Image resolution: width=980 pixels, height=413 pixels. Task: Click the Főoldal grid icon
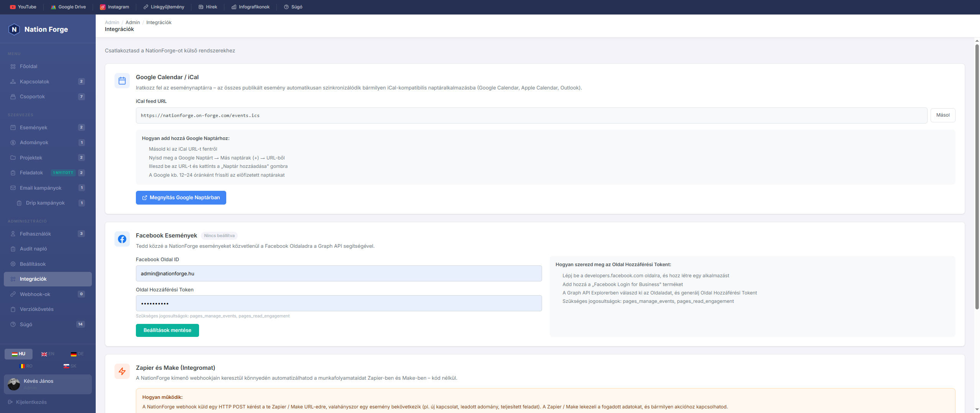tap(13, 67)
